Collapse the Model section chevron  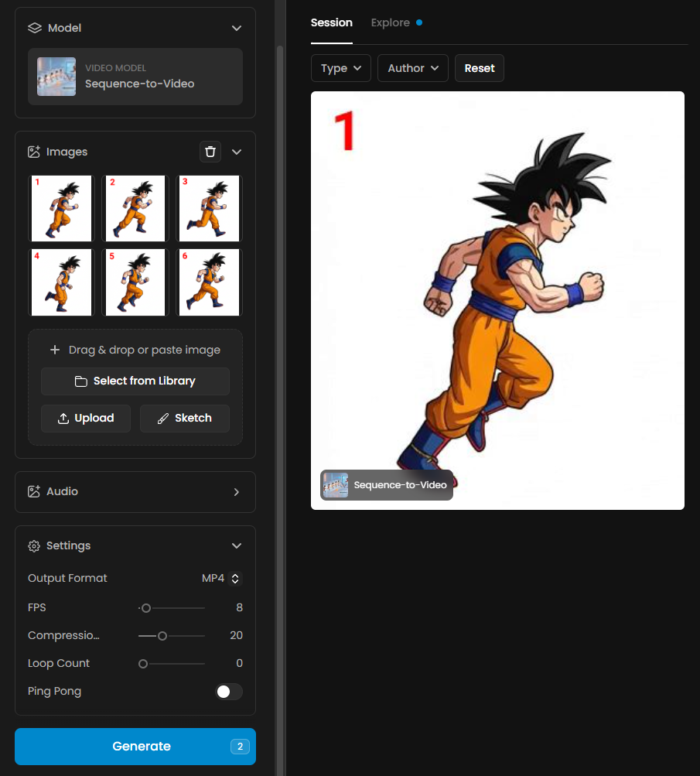(x=237, y=28)
